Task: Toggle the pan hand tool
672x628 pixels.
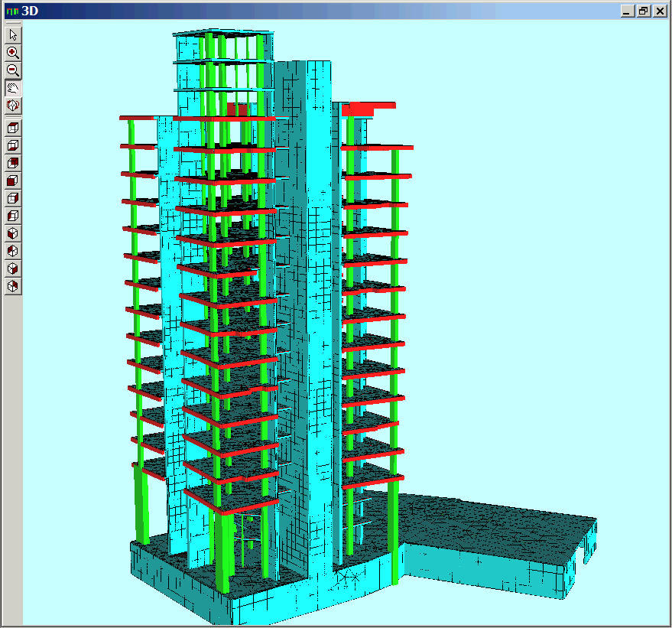Action: coord(13,87)
